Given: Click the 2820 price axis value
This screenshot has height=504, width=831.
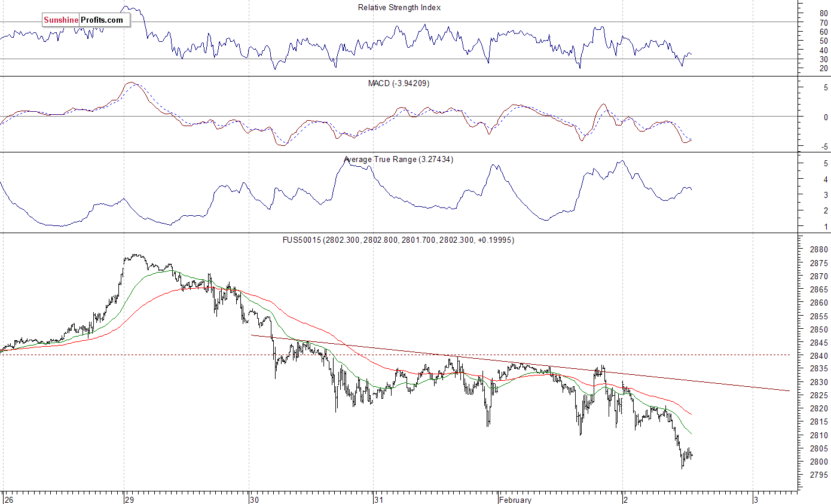Looking at the screenshot, I should click(819, 409).
